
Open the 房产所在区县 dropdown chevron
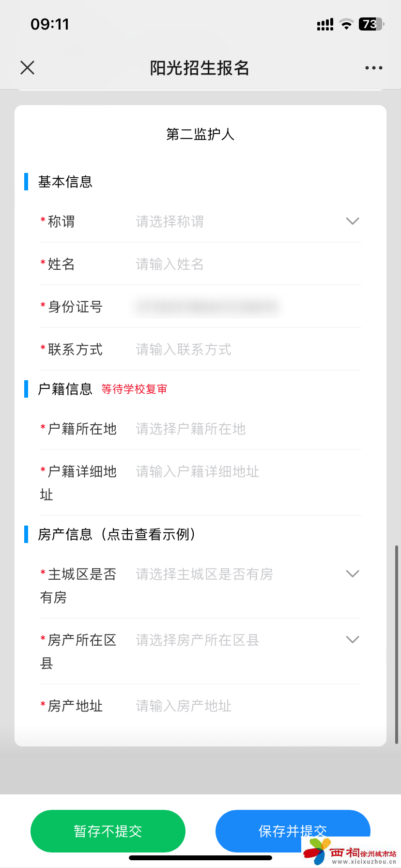point(353,640)
